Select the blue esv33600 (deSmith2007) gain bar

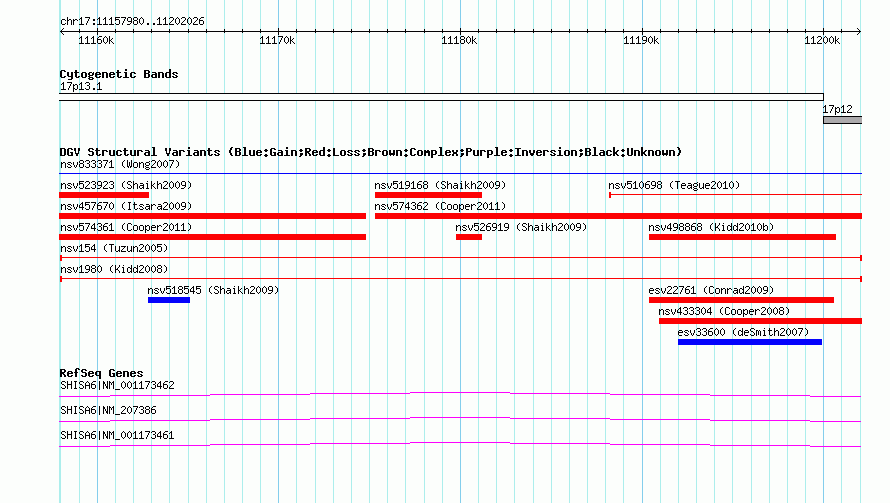pyautogui.click(x=749, y=342)
